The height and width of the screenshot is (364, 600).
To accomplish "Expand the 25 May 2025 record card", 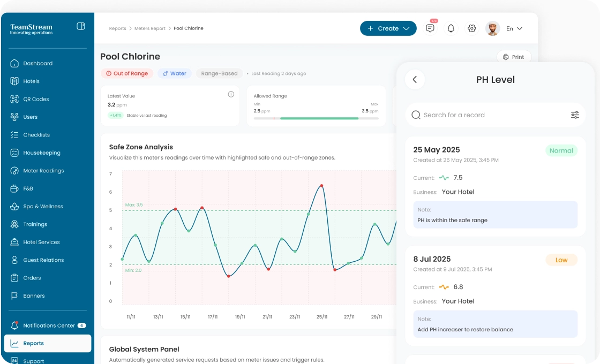I will click(x=495, y=185).
